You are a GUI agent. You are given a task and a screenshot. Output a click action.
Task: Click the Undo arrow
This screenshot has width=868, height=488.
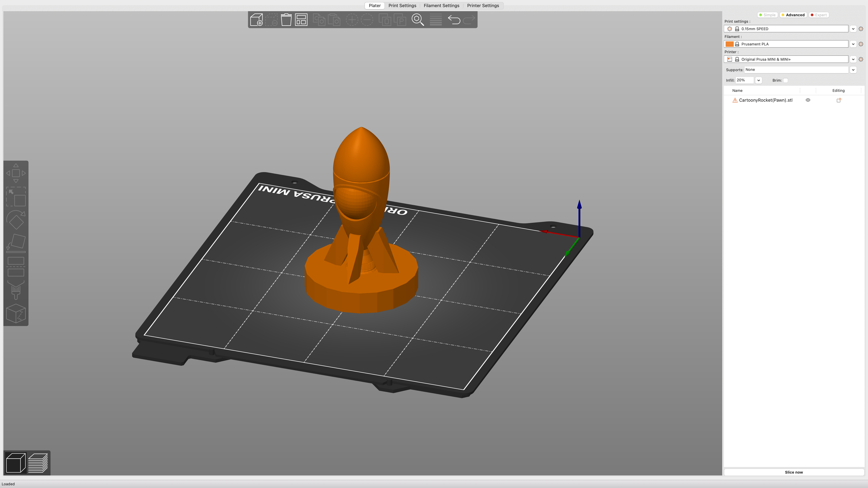pyautogui.click(x=454, y=19)
